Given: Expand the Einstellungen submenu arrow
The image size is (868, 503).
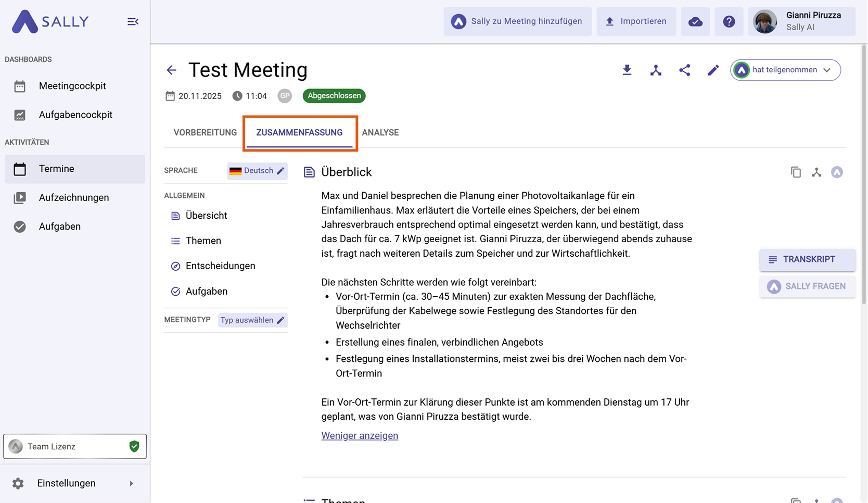Looking at the screenshot, I should [x=131, y=483].
